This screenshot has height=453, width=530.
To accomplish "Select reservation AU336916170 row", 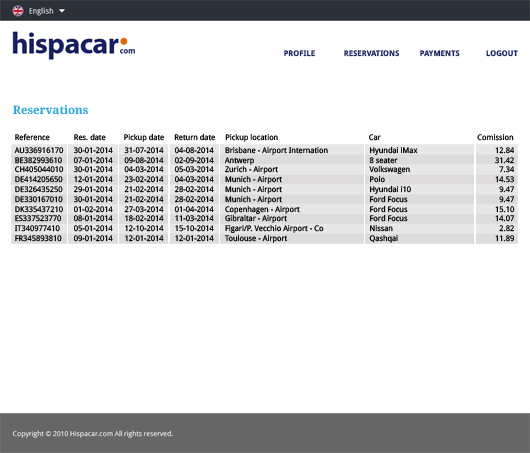I will (x=264, y=150).
